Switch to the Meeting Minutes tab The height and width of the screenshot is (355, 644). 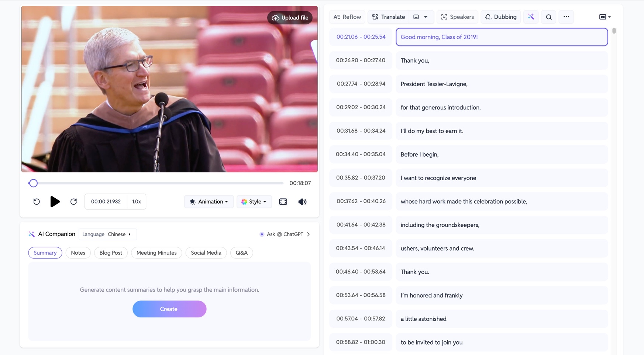156,253
